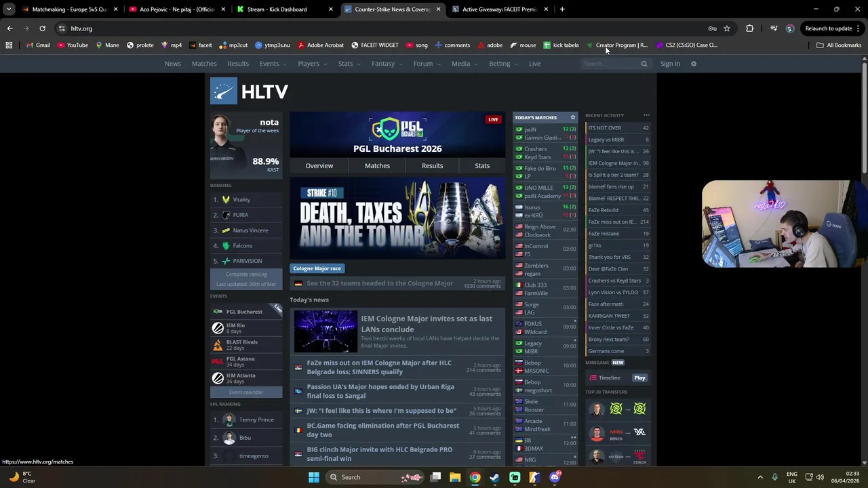
Task: Expand the Events dropdown menu
Action: coord(273,64)
